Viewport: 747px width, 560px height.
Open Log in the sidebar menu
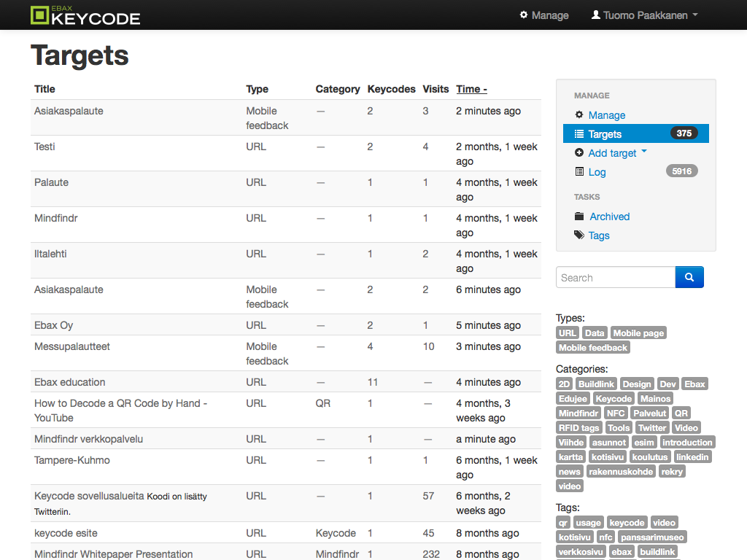click(x=597, y=172)
